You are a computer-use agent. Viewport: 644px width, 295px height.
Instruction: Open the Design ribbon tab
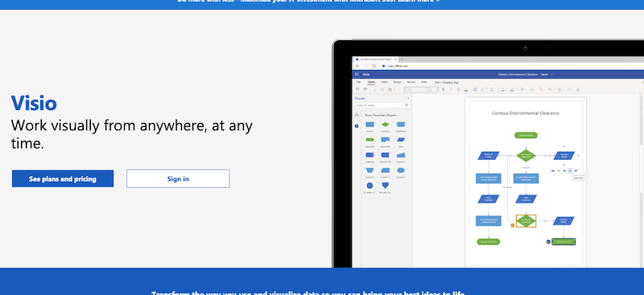[397, 82]
